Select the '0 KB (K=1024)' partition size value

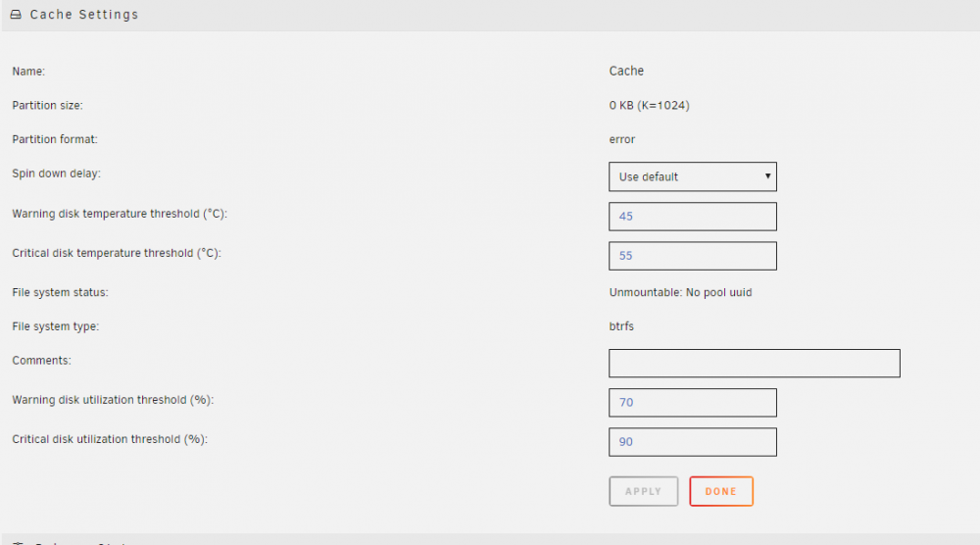click(x=649, y=105)
